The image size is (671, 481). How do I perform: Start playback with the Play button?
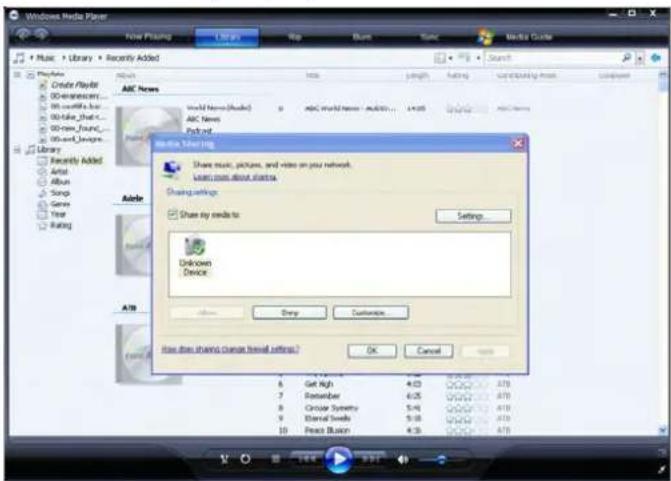pos(338,459)
